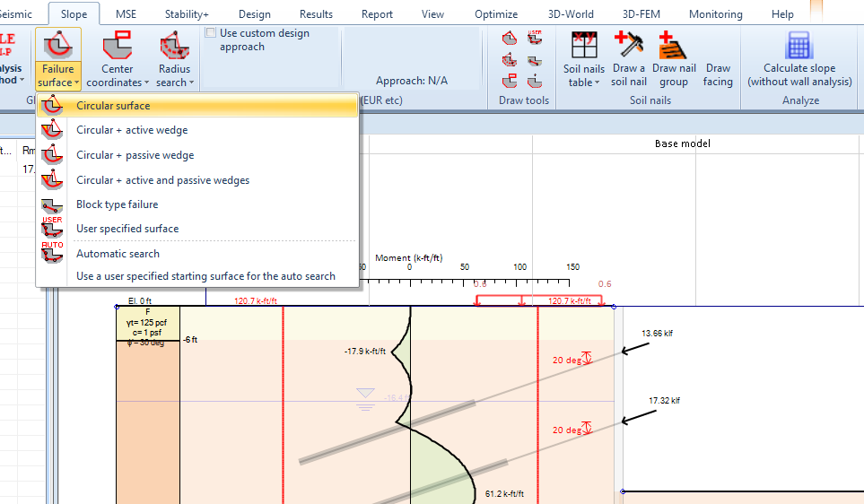This screenshot has height=504, width=864.
Task: Click the Calculate slope calculator icon
Action: coord(799,45)
